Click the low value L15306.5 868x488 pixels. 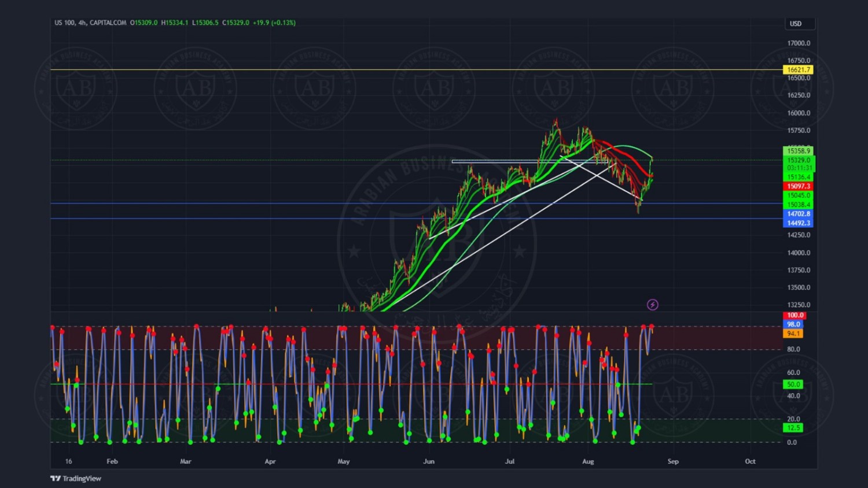click(205, 23)
